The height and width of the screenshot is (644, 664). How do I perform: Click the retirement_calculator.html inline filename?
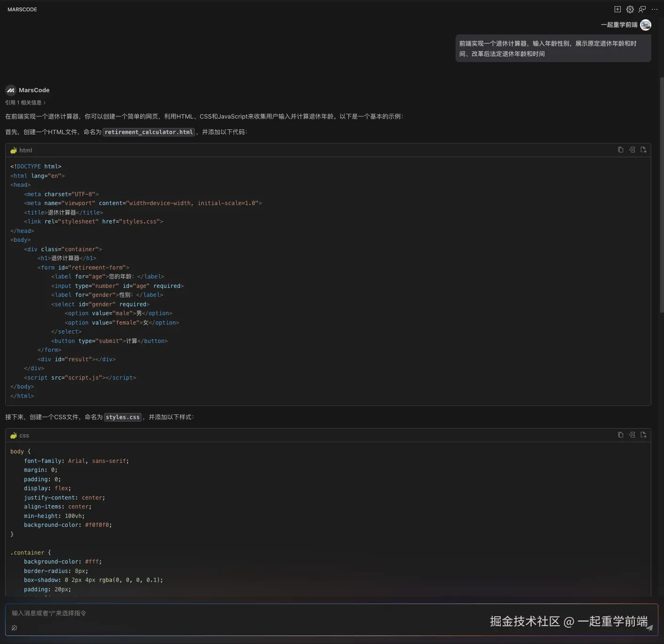tap(149, 132)
